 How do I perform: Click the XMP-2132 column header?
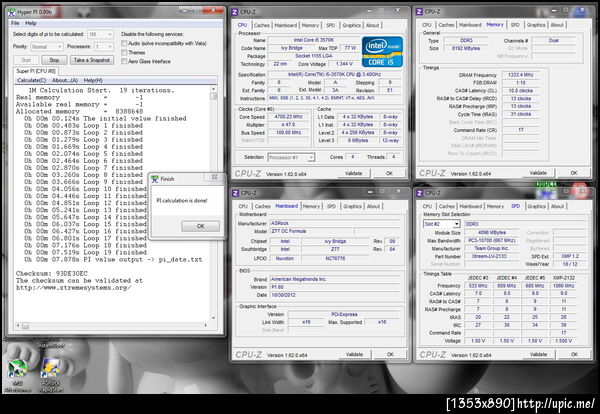[563, 277]
